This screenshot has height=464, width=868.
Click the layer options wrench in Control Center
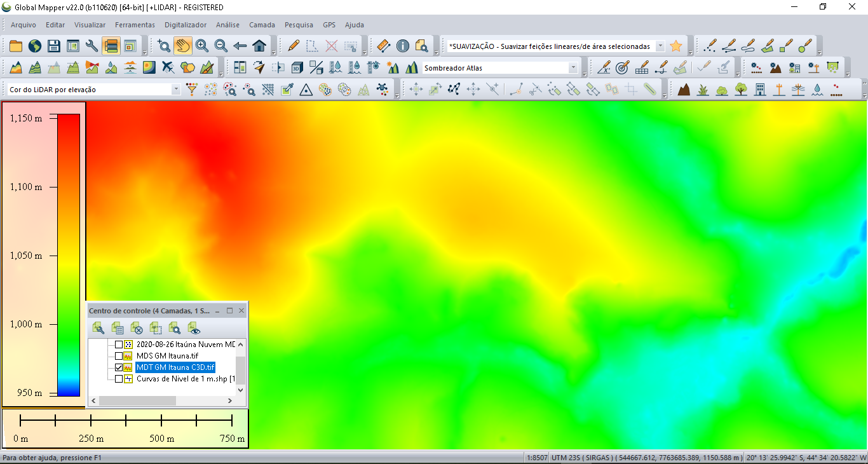(98, 328)
